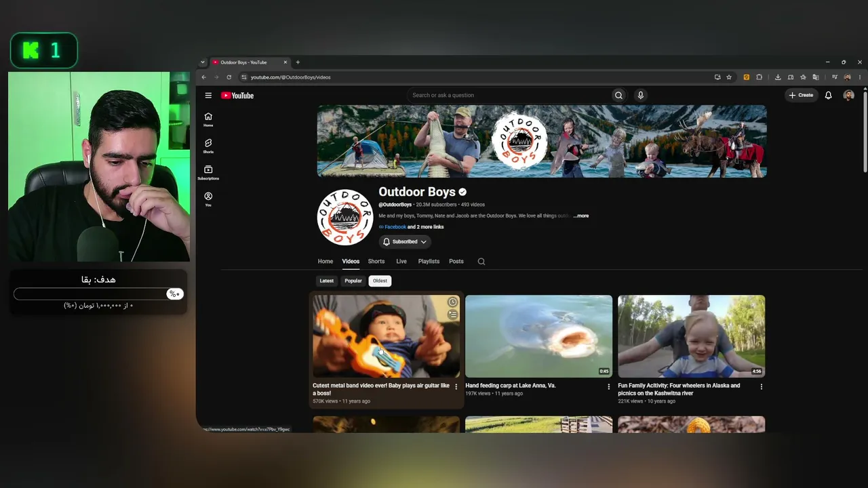This screenshot has height=488, width=868.
Task: Open the Subscribed notification dropdown
Action: tap(405, 242)
